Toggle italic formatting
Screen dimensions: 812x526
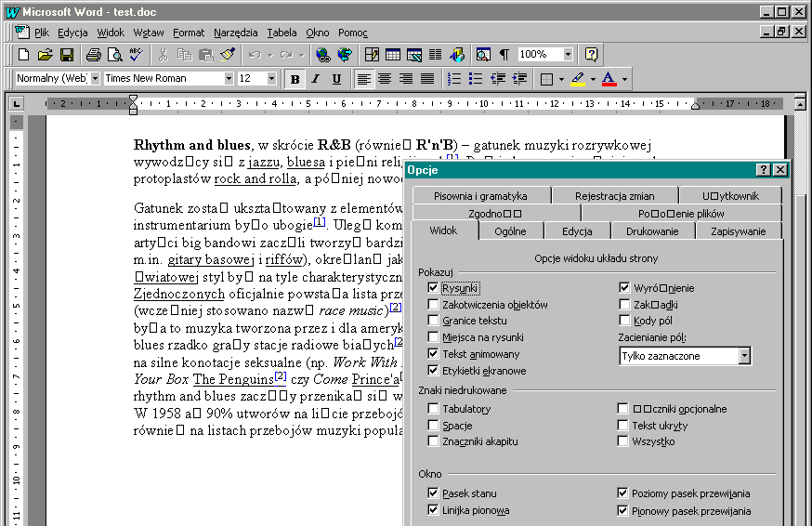pos(315,79)
